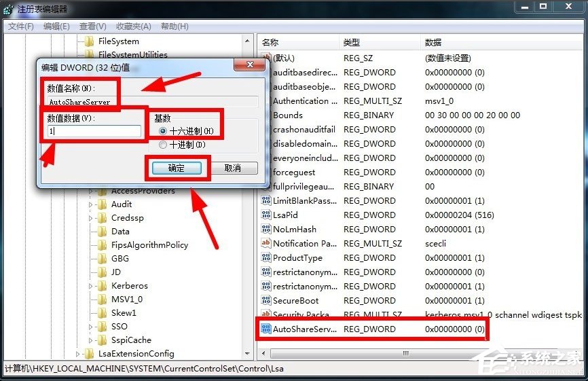Click the 确定 button

(x=176, y=168)
